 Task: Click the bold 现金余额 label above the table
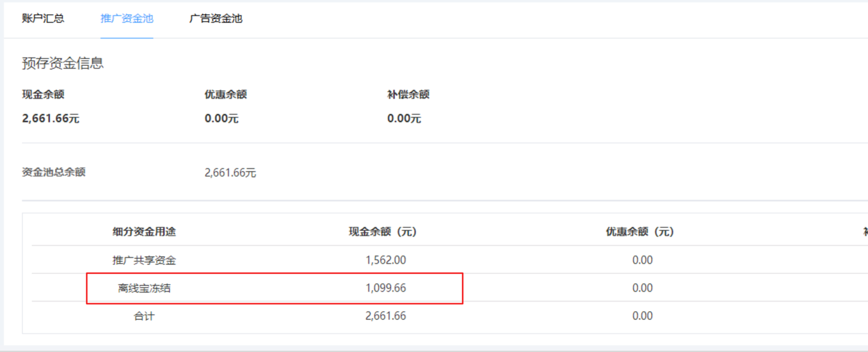43,95
